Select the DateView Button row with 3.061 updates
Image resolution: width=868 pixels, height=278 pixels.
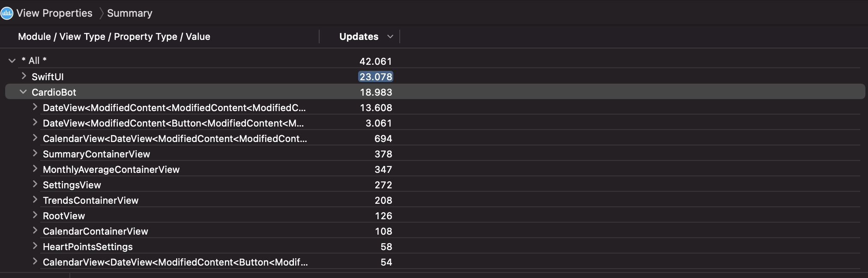coord(435,123)
